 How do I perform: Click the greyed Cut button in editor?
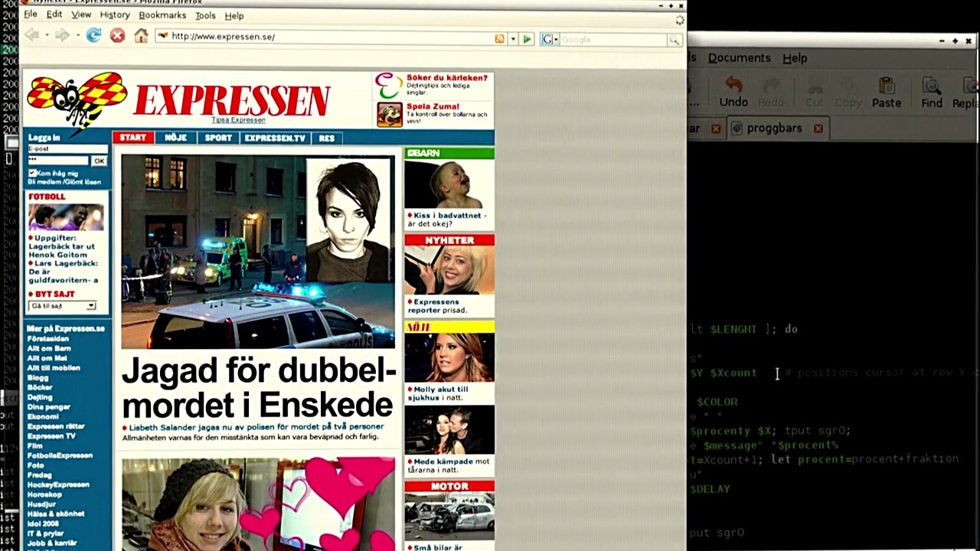click(814, 93)
